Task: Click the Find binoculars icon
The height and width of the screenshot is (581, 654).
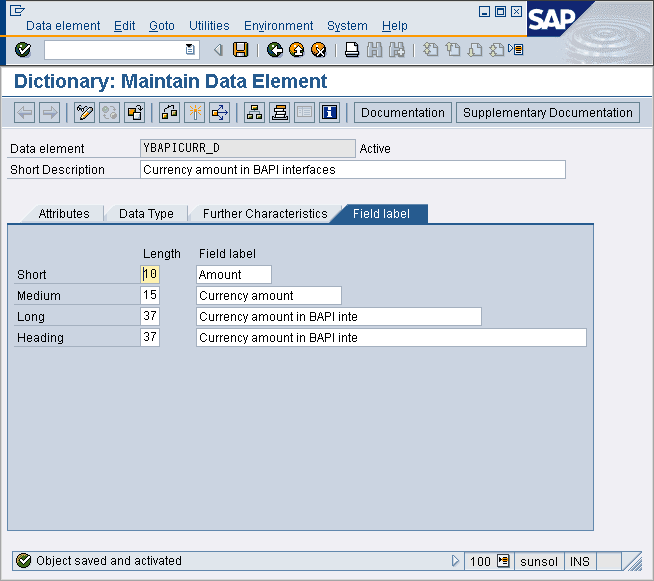Action: pyautogui.click(x=375, y=50)
